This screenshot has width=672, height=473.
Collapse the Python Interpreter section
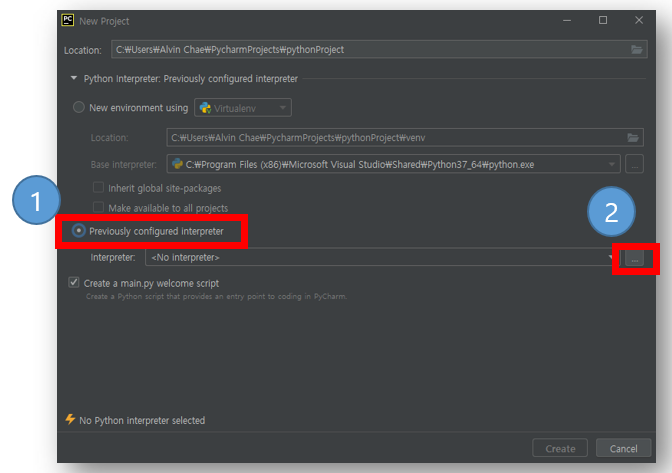point(74,78)
